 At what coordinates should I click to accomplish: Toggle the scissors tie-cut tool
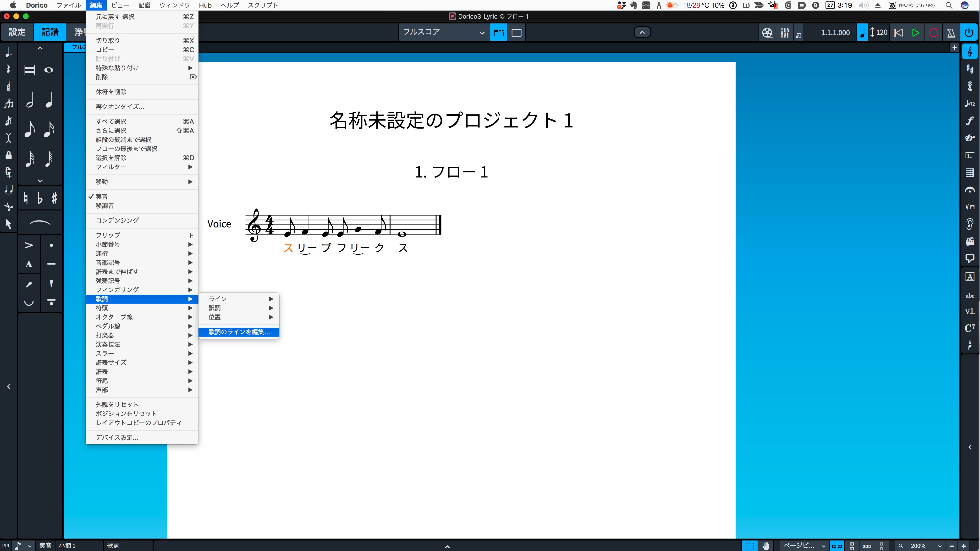(x=8, y=207)
